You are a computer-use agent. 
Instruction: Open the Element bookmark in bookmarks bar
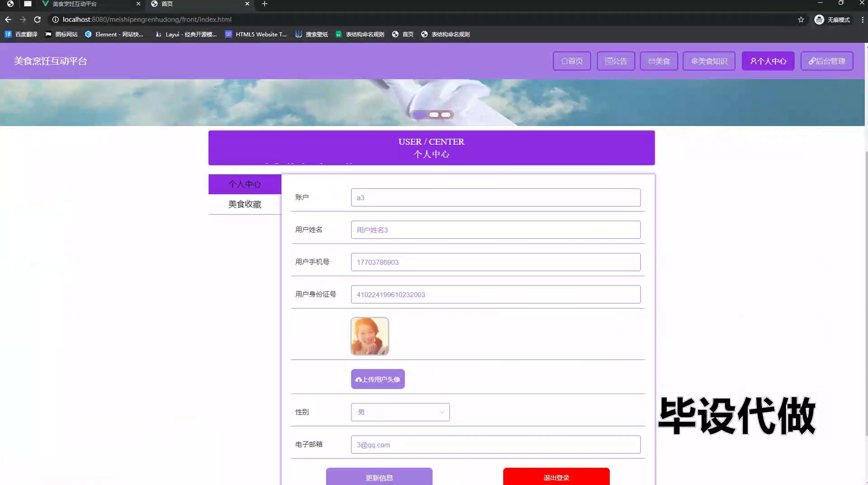click(x=114, y=34)
